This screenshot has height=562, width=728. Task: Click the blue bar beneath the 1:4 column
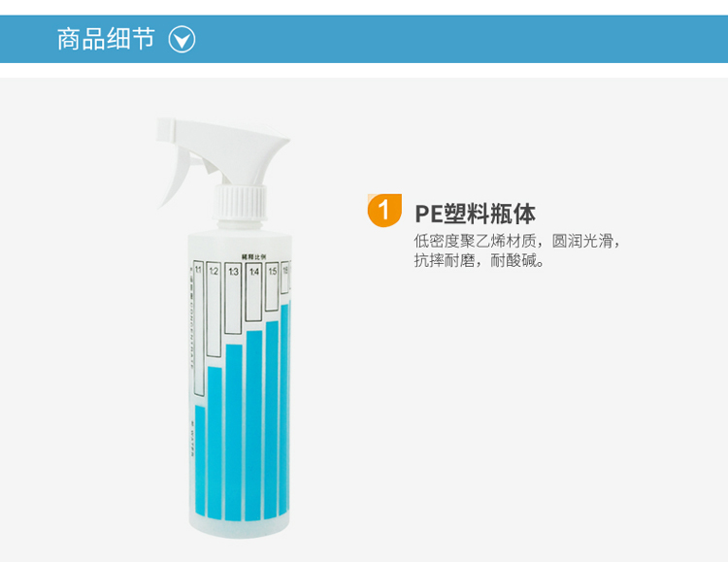254,425
